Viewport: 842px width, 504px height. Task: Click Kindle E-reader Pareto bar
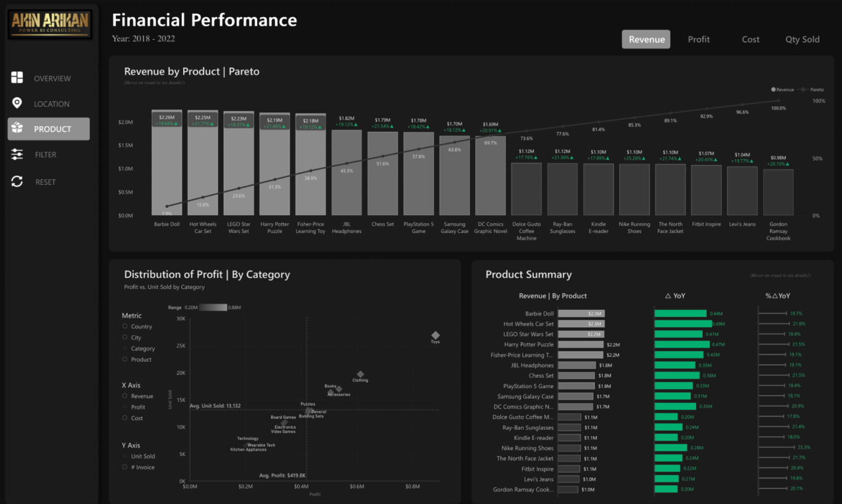[599, 189]
